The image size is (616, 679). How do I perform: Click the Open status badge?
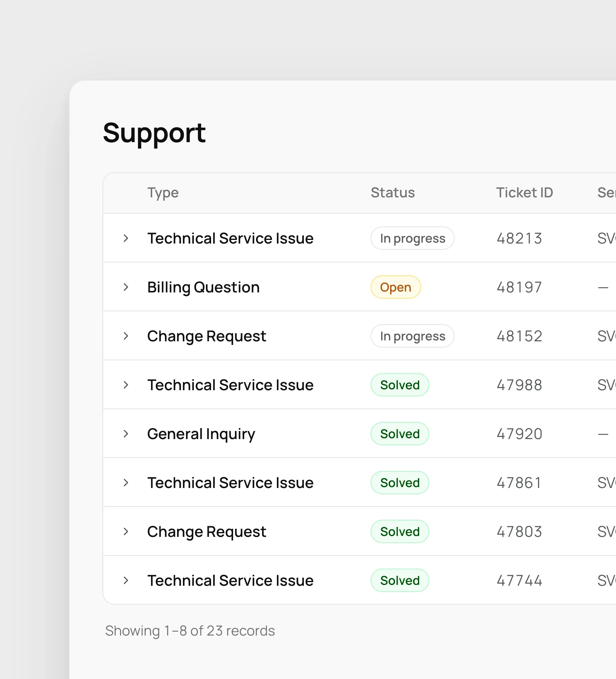[x=396, y=287]
